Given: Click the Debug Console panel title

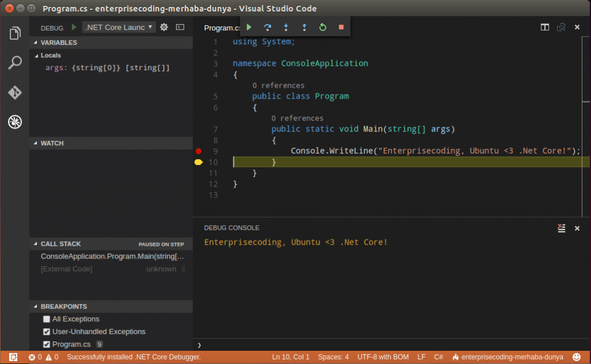Looking at the screenshot, I should pos(231,228).
